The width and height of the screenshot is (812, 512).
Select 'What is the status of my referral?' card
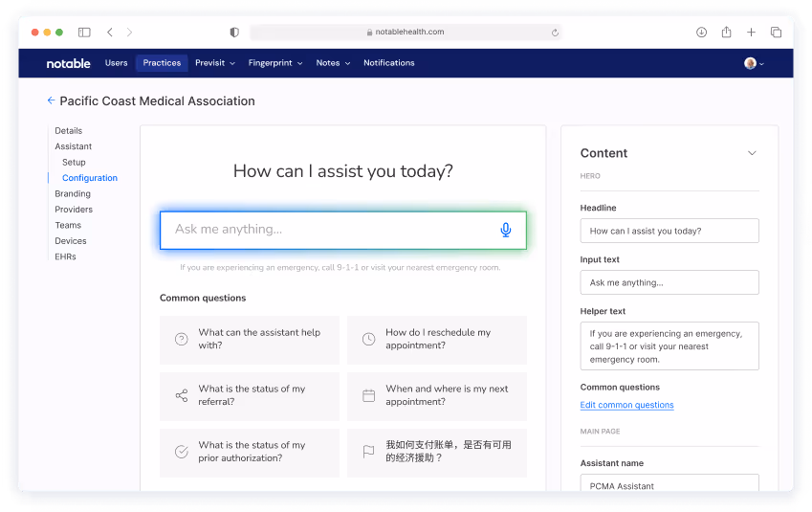click(x=250, y=396)
